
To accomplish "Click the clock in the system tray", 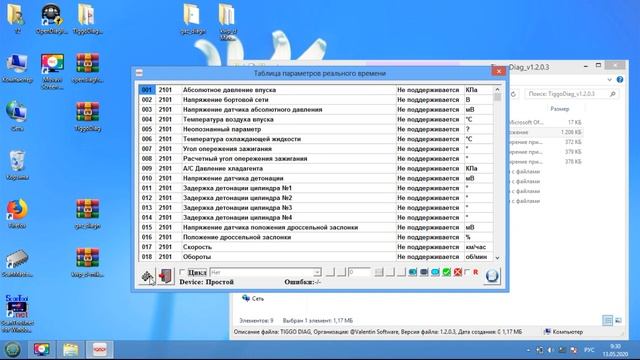I will click(x=616, y=350).
